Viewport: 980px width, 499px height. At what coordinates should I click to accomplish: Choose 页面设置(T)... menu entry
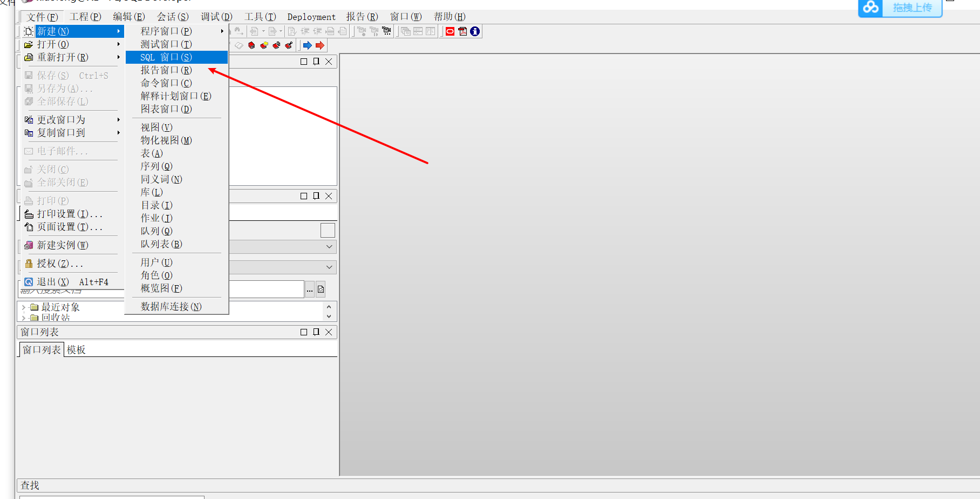coord(72,227)
